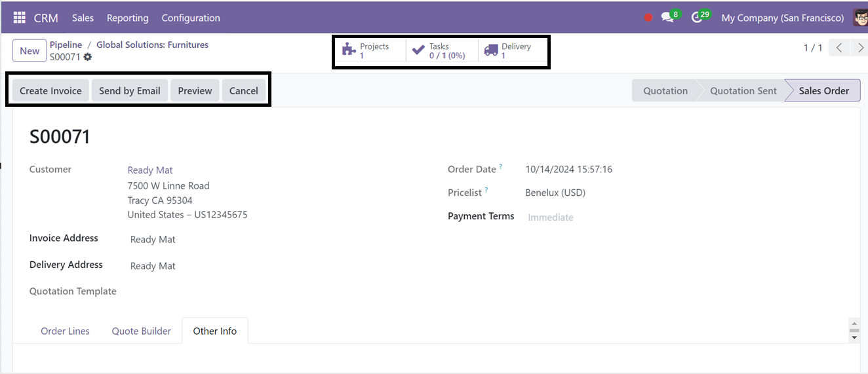The height and width of the screenshot is (374, 868).
Task: Click the Order Date value 10/14/2024 15:57:16
Action: [569, 169]
